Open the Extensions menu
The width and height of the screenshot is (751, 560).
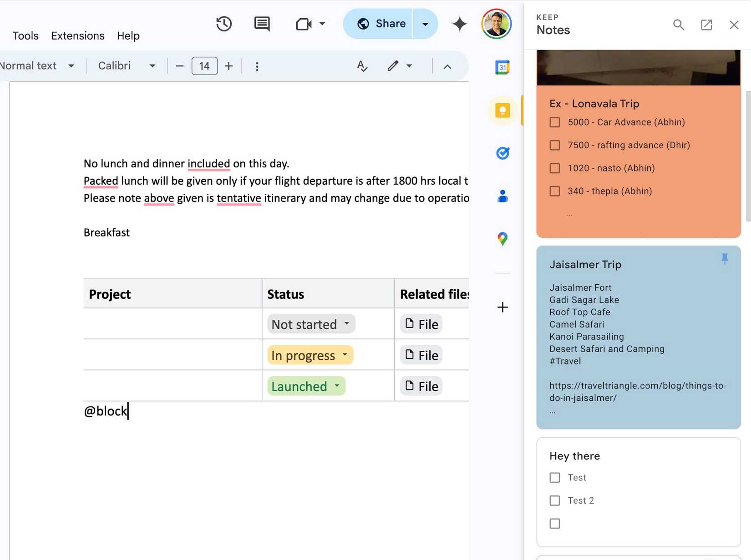tap(77, 35)
